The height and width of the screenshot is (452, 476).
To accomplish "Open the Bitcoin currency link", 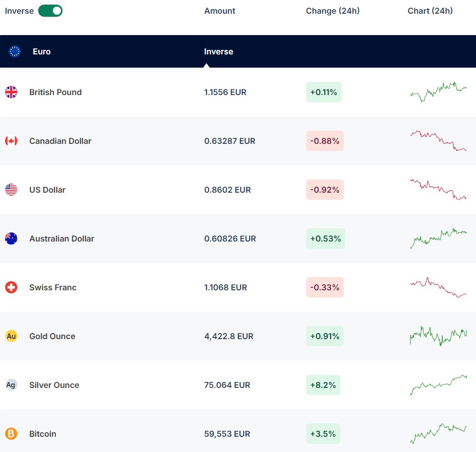I will click(x=43, y=434).
